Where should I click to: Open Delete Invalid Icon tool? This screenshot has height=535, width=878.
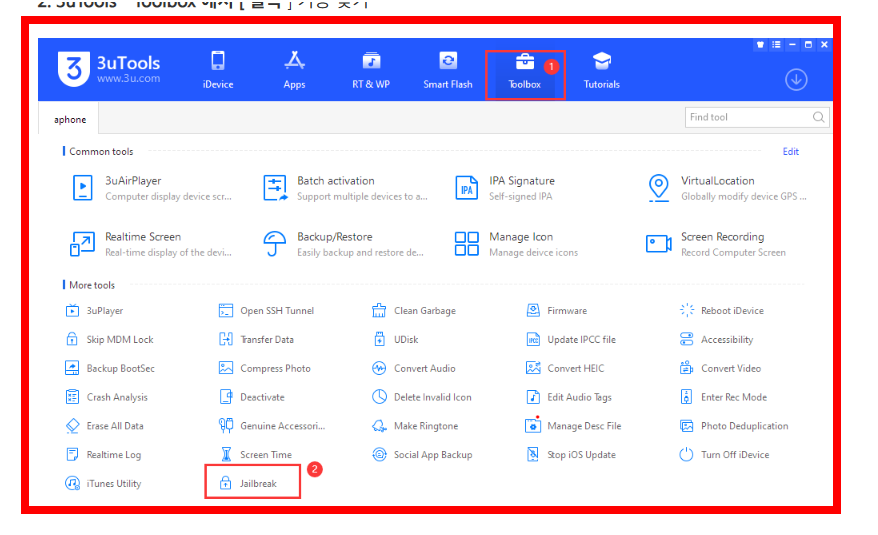tap(422, 397)
